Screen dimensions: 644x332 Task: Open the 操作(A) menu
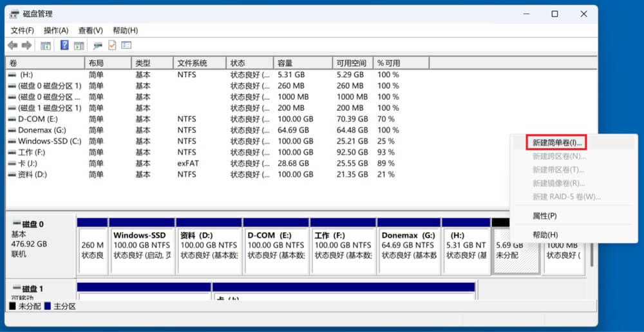coord(56,30)
